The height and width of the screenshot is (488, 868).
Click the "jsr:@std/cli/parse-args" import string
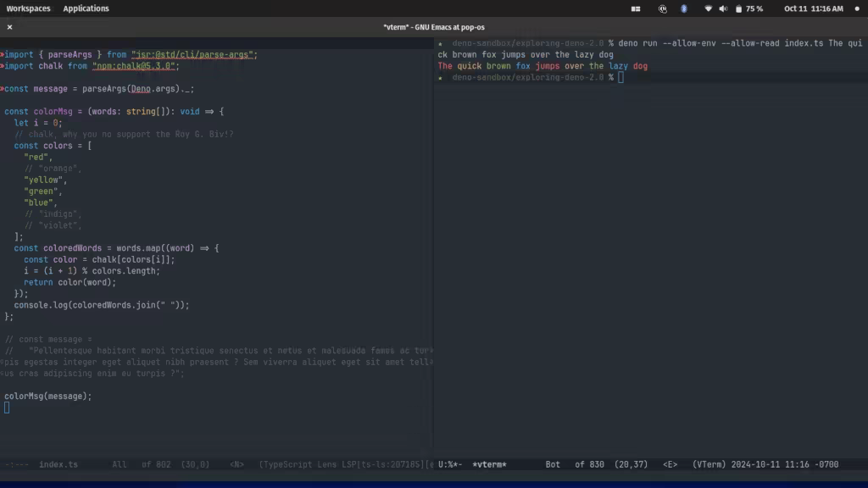pyautogui.click(x=192, y=55)
